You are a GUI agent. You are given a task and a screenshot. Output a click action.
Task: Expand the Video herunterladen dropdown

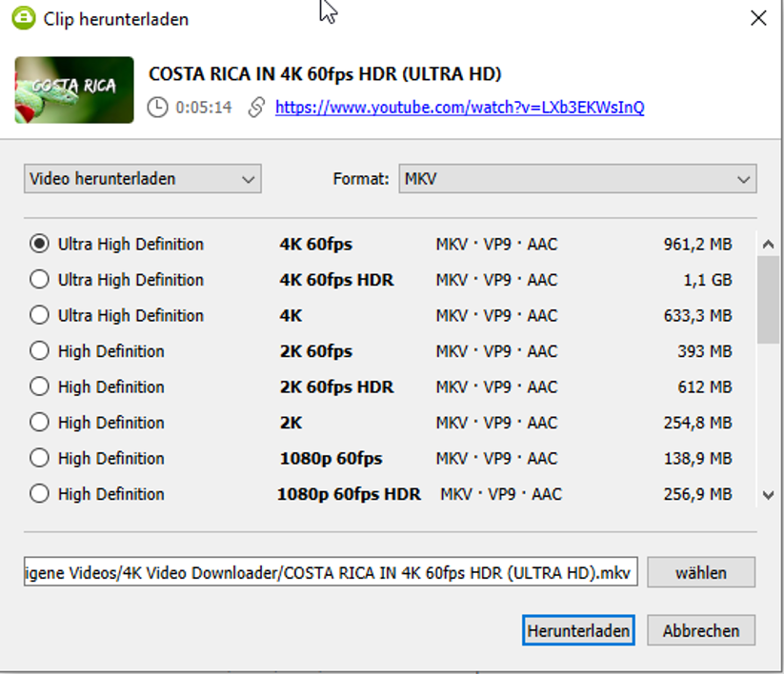coord(142,178)
